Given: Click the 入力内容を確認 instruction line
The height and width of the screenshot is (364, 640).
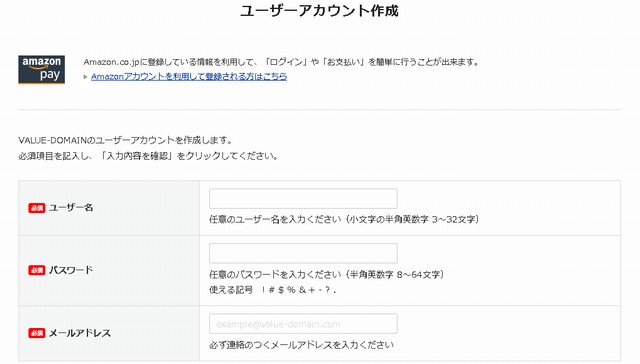Looking at the screenshot, I should 149,156.
